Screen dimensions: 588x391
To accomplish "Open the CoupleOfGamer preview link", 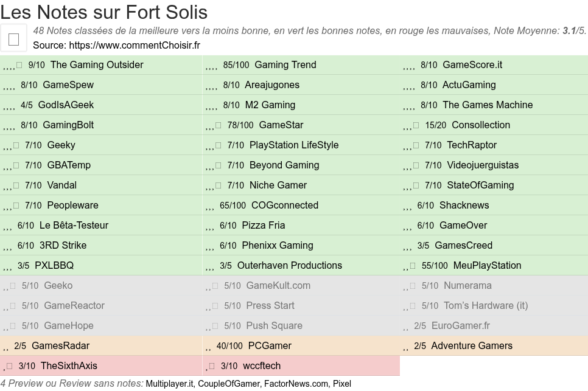I will click(x=228, y=384).
